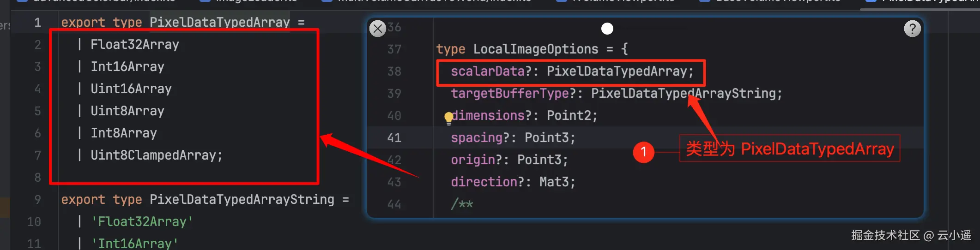Click line number 38 in the overlay gutter
Screen dimensions: 980x250
pos(394,71)
